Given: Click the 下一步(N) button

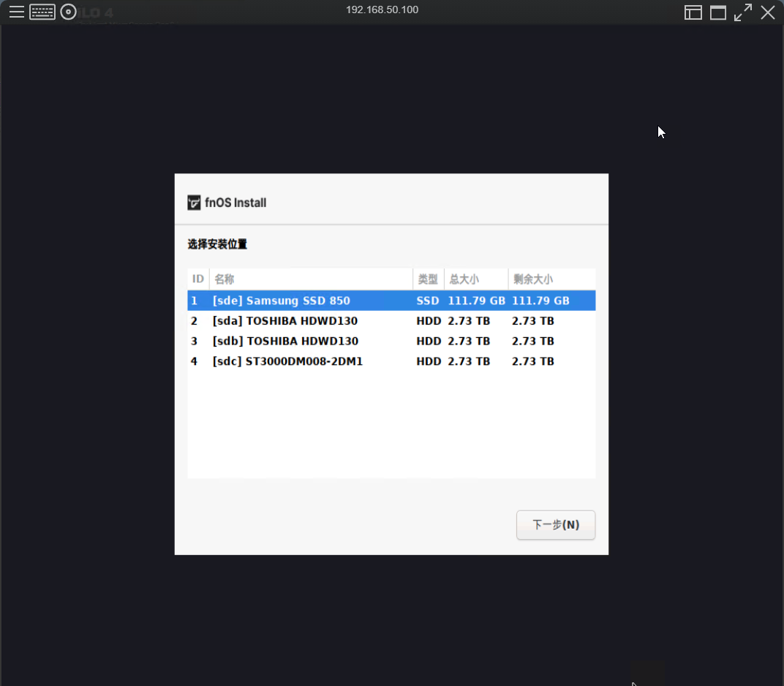Looking at the screenshot, I should (x=556, y=524).
